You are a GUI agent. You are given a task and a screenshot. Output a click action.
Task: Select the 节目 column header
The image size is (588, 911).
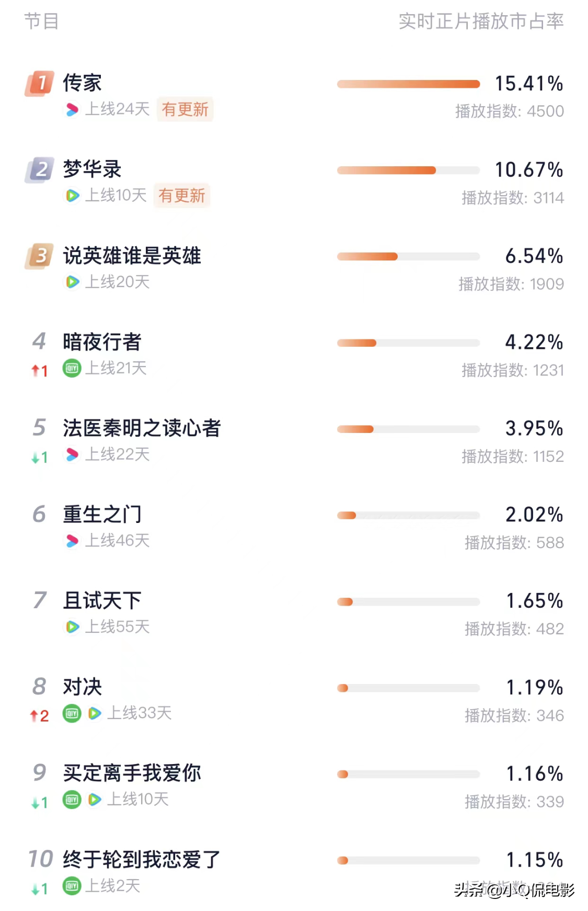tap(41, 21)
